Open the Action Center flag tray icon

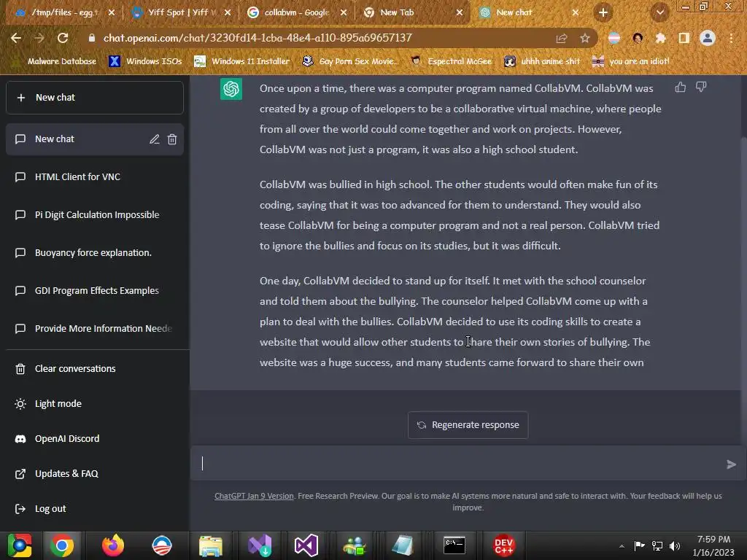click(x=639, y=545)
